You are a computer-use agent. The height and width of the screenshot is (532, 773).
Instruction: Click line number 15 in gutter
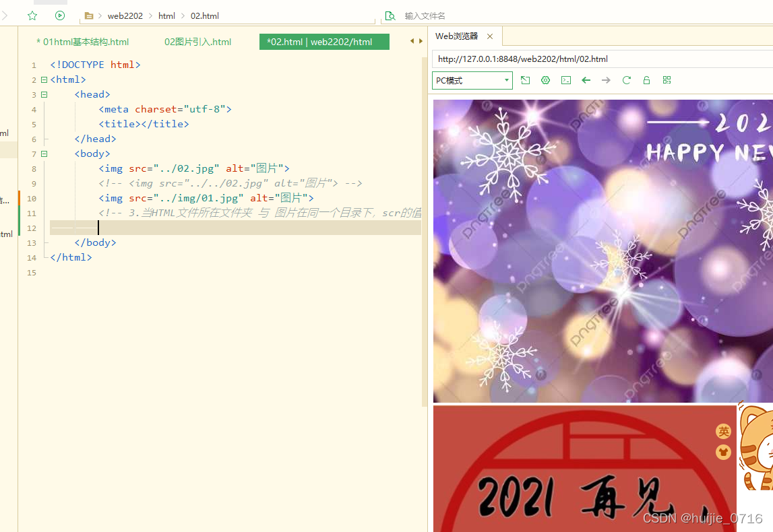pos(32,273)
